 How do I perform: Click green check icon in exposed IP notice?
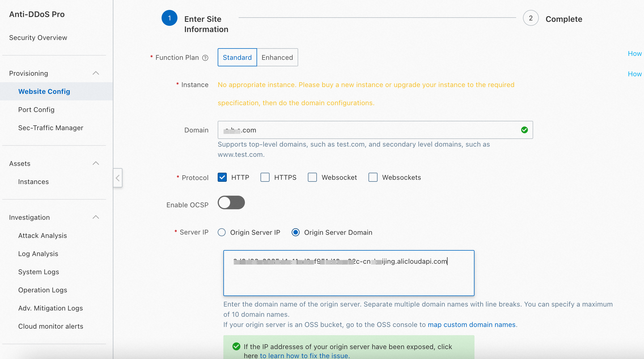tap(236, 347)
